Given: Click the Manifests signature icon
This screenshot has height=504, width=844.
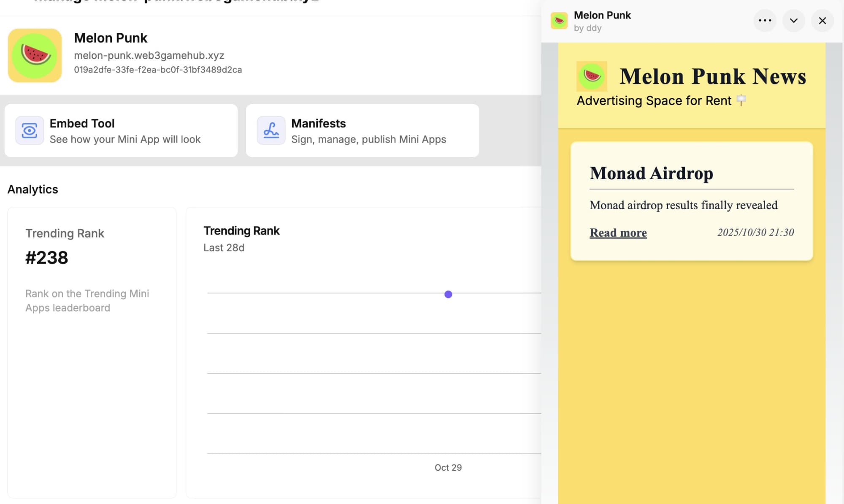Looking at the screenshot, I should click(271, 130).
